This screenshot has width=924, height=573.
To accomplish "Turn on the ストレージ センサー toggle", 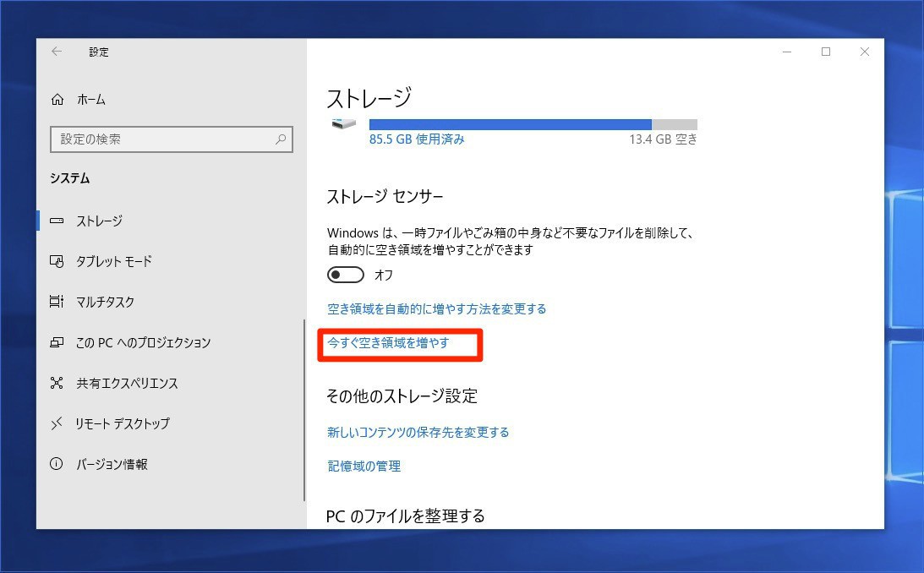I will point(345,275).
